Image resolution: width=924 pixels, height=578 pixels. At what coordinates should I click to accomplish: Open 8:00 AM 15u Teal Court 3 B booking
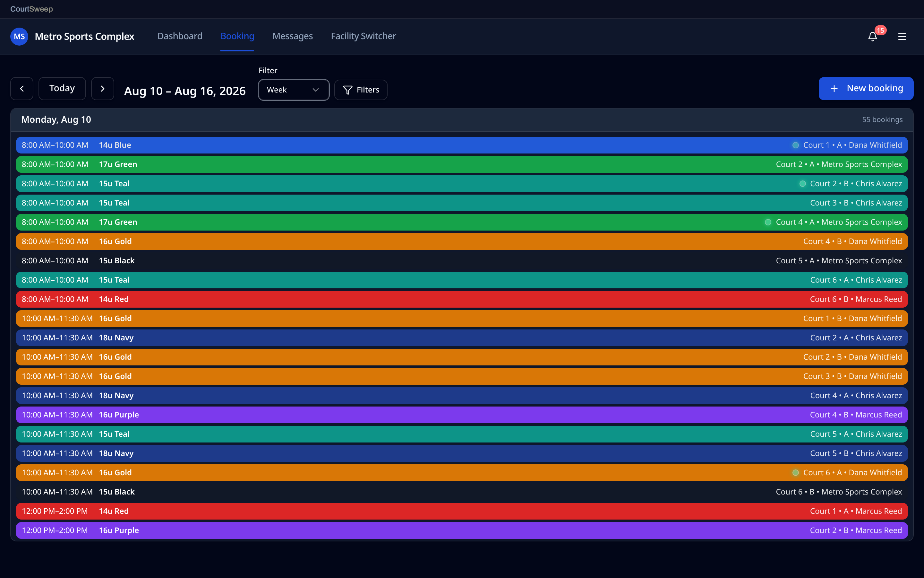tap(462, 203)
